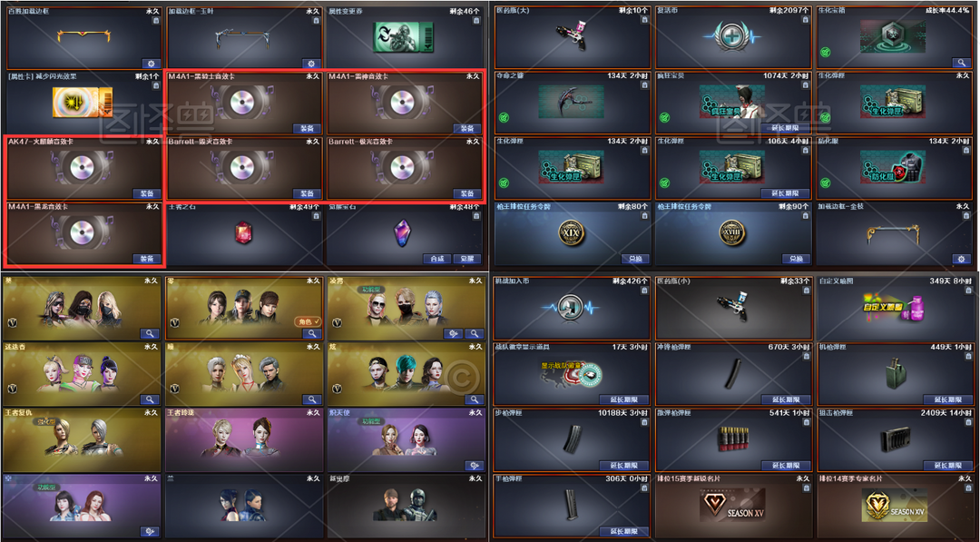Click 兑换 on the XIX token card
The image size is (980, 542).
[635, 259]
